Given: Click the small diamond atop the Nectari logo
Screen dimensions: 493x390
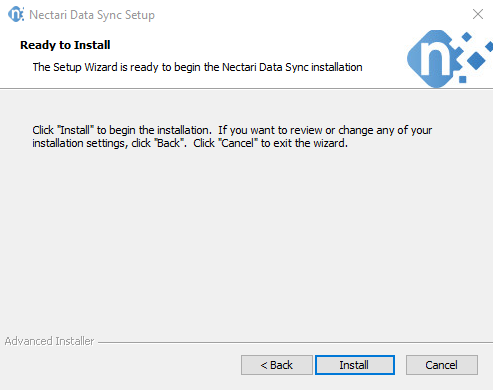Looking at the screenshot, I should click(467, 37).
